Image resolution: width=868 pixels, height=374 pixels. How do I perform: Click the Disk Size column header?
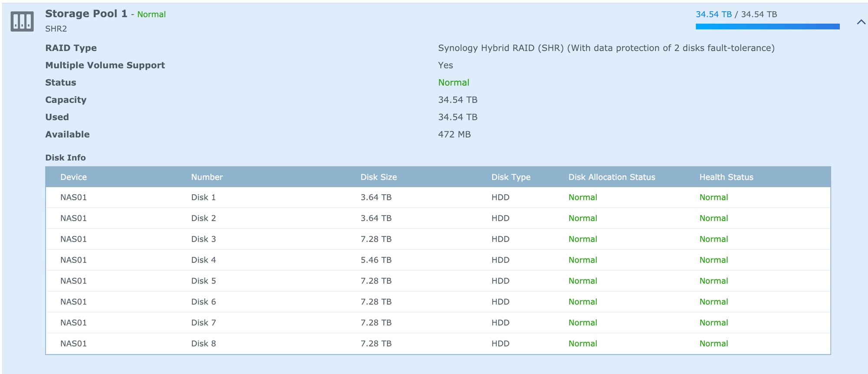378,177
